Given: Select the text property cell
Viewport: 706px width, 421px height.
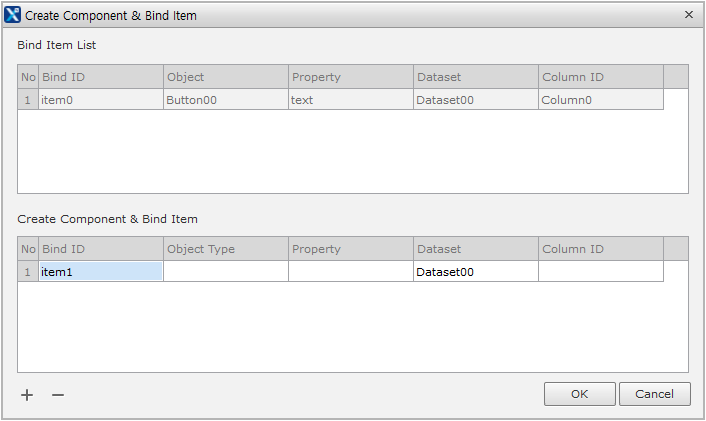Looking at the screenshot, I should click(x=350, y=100).
